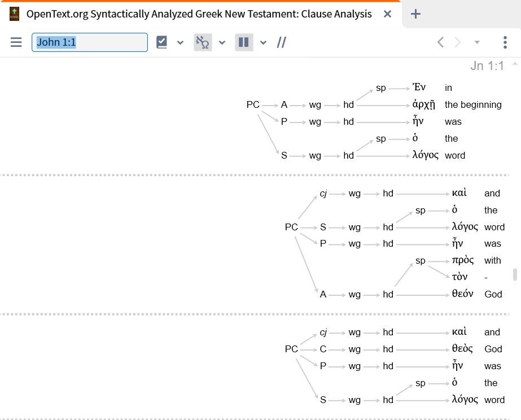Click the gloss 'in'
The height and width of the screenshot is (420, 521).
click(x=448, y=88)
